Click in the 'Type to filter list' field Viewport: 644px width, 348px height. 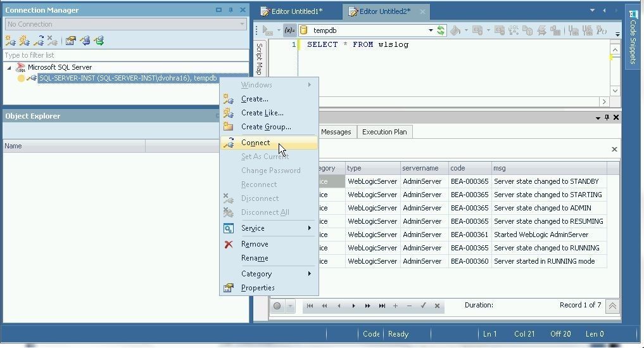125,55
